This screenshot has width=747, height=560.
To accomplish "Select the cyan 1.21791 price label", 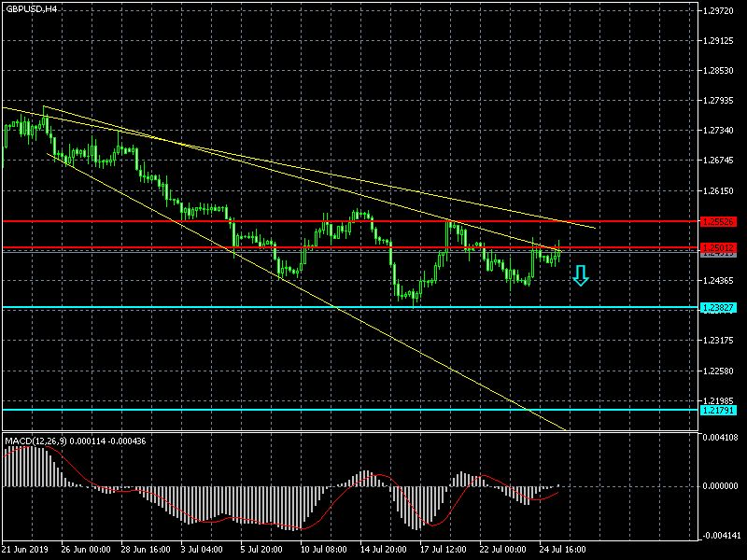I will (x=718, y=410).
